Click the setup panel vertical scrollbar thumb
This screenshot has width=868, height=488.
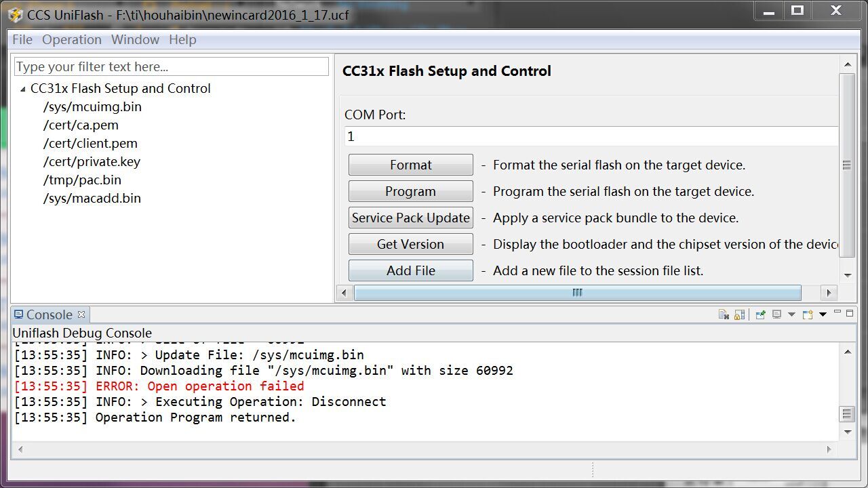[x=848, y=165]
